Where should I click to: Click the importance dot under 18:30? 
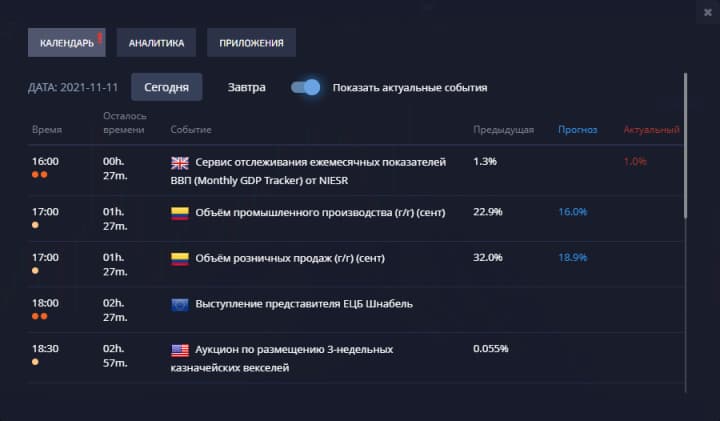(36, 362)
